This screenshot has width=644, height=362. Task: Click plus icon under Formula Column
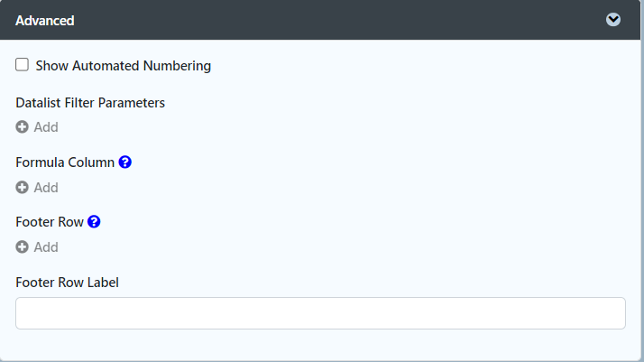[x=23, y=188]
